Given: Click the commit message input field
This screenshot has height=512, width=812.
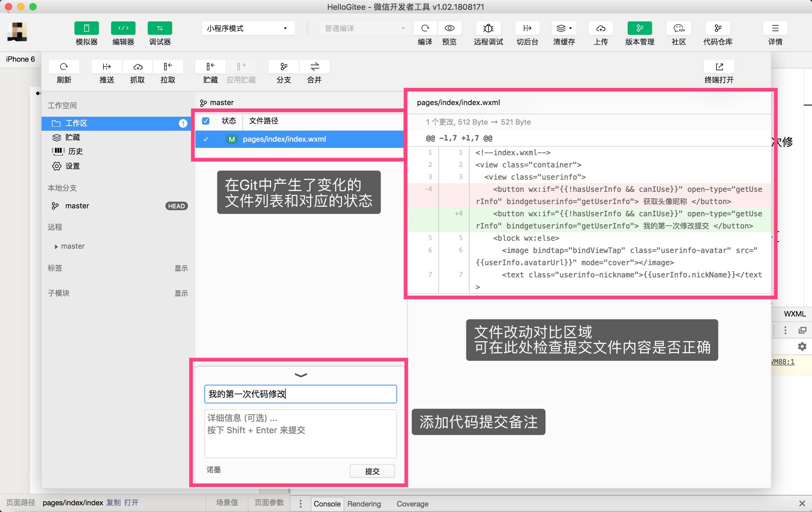Looking at the screenshot, I should pyautogui.click(x=301, y=393).
